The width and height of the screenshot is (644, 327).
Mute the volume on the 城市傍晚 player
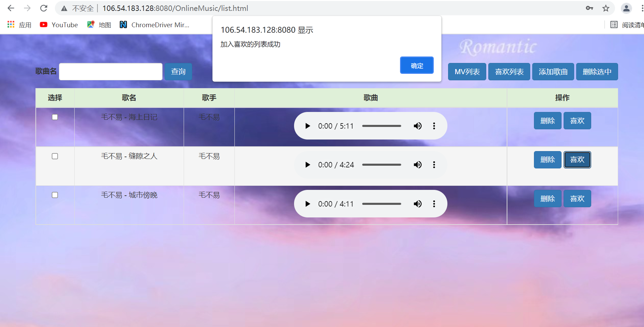pyautogui.click(x=417, y=203)
